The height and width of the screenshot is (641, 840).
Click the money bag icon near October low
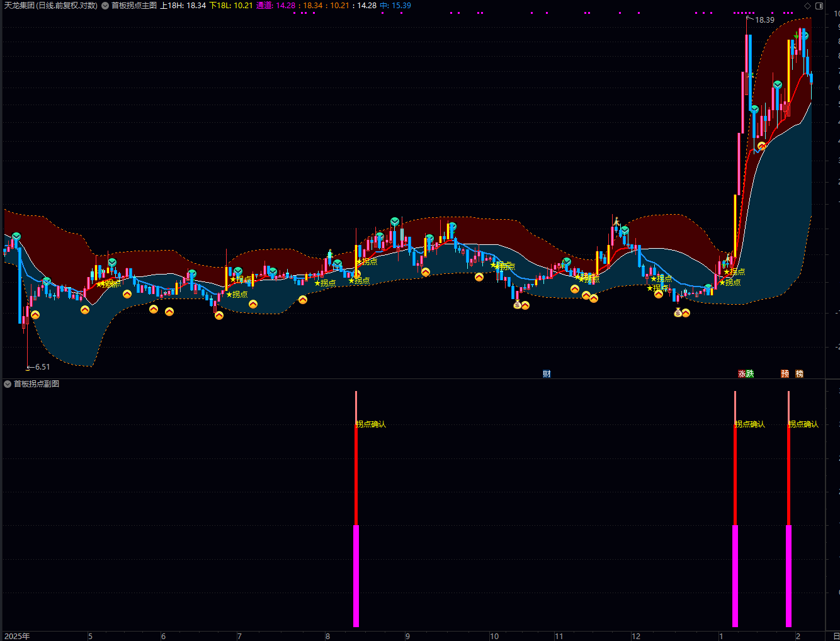(x=518, y=305)
